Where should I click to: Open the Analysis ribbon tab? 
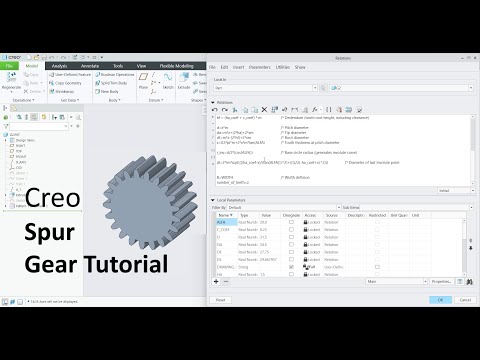59,66
